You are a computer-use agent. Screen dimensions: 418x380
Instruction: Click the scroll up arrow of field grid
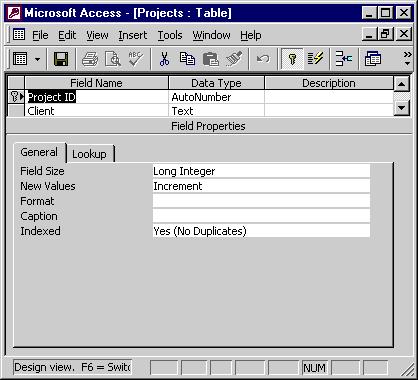tap(402, 84)
